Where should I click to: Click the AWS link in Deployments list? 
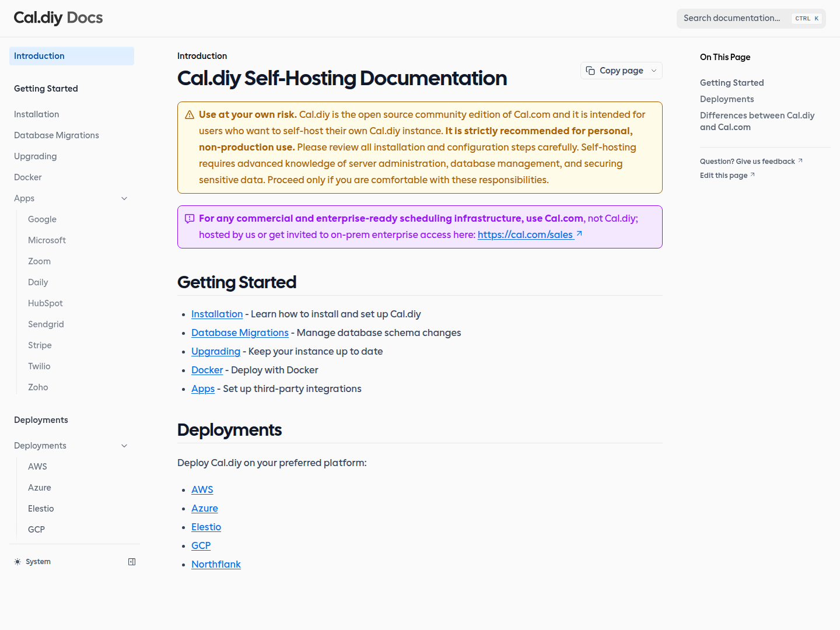(x=202, y=489)
